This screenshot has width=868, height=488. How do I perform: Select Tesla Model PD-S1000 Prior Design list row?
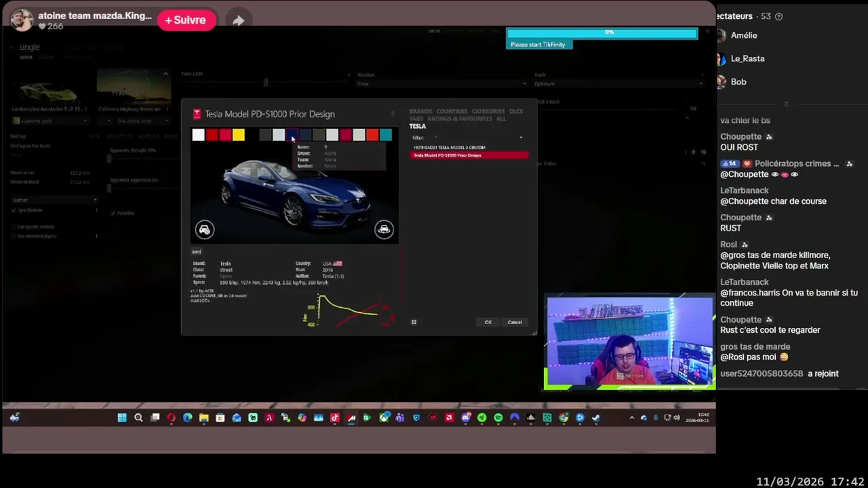click(469, 155)
